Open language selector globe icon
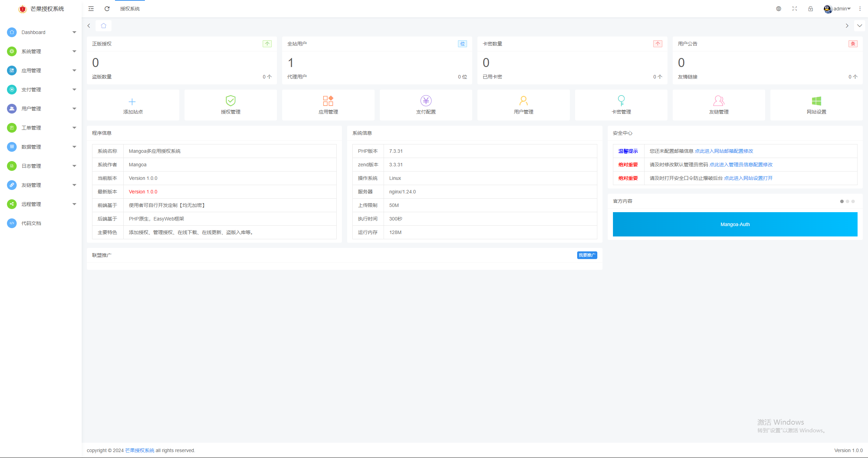Image resolution: width=868 pixels, height=458 pixels. pos(778,9)
